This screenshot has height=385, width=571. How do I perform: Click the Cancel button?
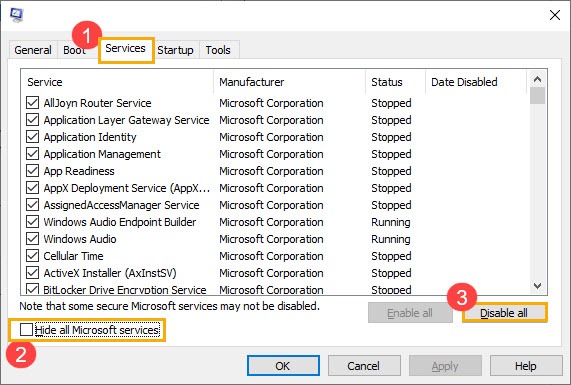coord(363,366)
